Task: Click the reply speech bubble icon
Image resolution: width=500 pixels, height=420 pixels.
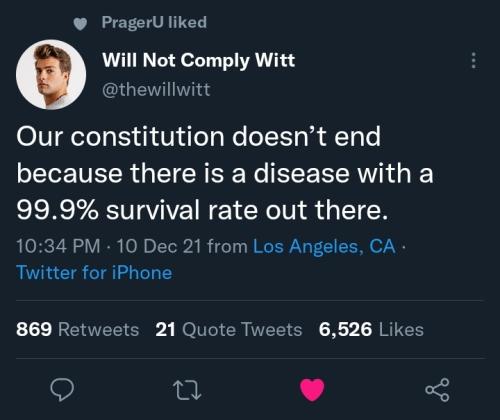Action: pos(62,389)
